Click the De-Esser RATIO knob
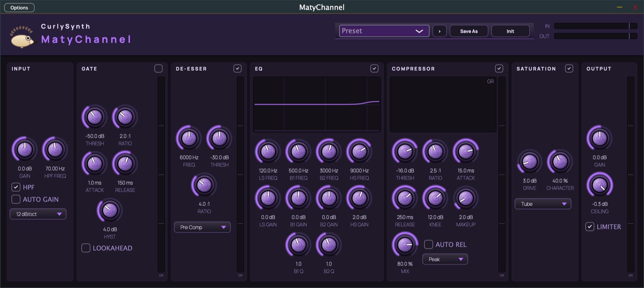The image size is (644, 288). pos(204,185)
